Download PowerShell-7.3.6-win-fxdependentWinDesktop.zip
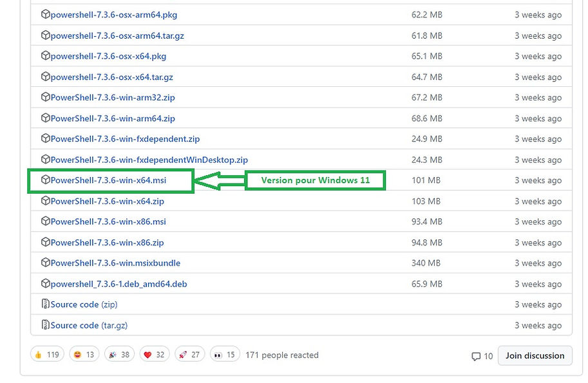Viewport: 588px width, 383px height. 149,160
